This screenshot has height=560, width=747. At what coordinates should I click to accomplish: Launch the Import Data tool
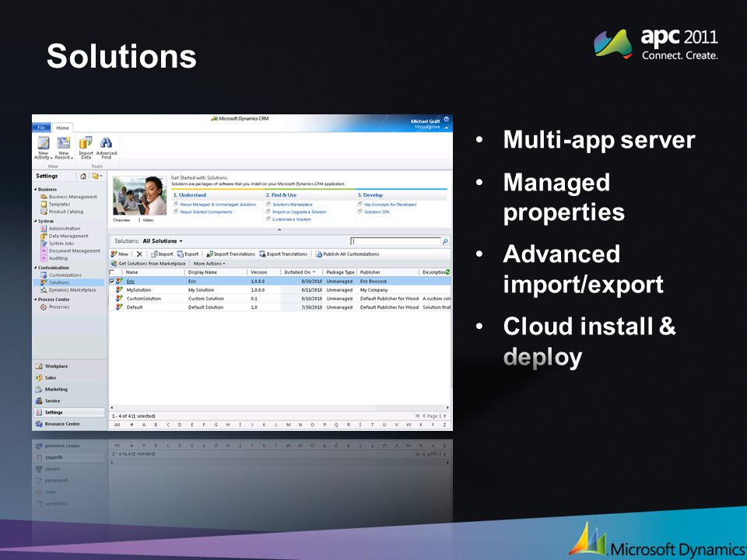(x=86, y=148)
